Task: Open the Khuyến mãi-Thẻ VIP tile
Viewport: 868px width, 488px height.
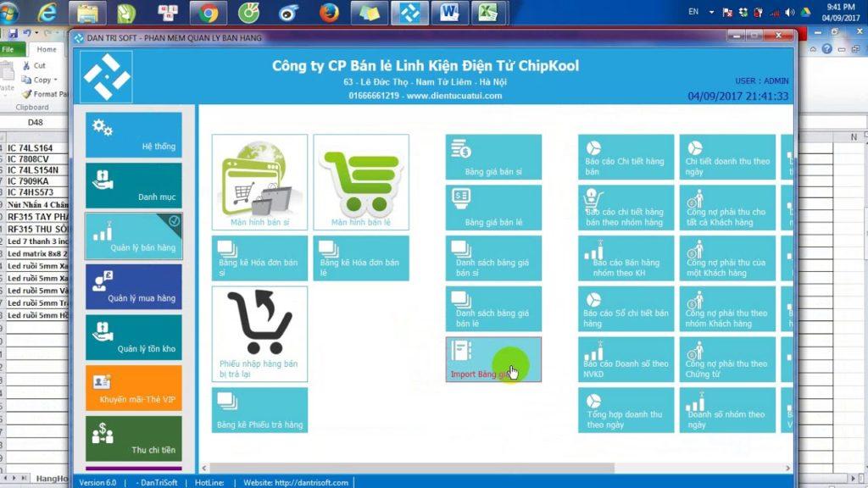Action: [133, 388]
